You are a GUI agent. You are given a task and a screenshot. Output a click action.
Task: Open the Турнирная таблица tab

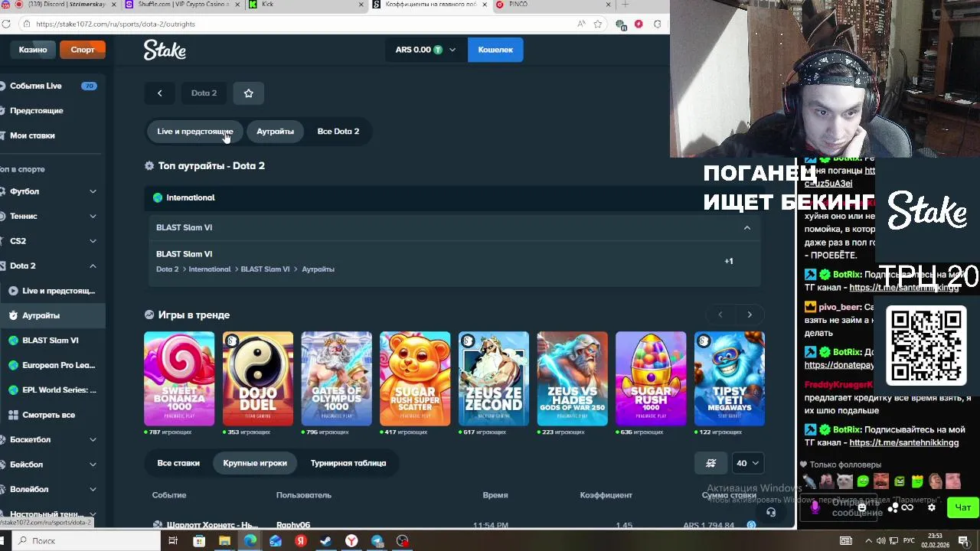[348, 463]
